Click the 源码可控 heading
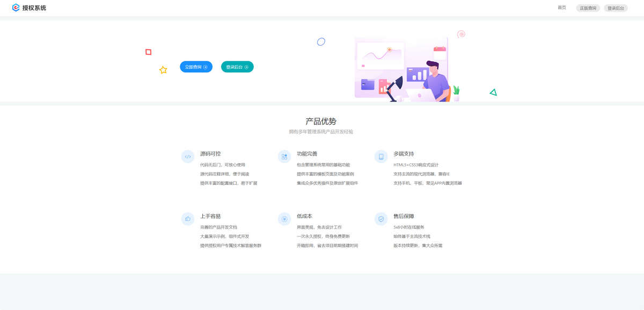The width and height of the screenshot is (644, 310). [210, 154]
